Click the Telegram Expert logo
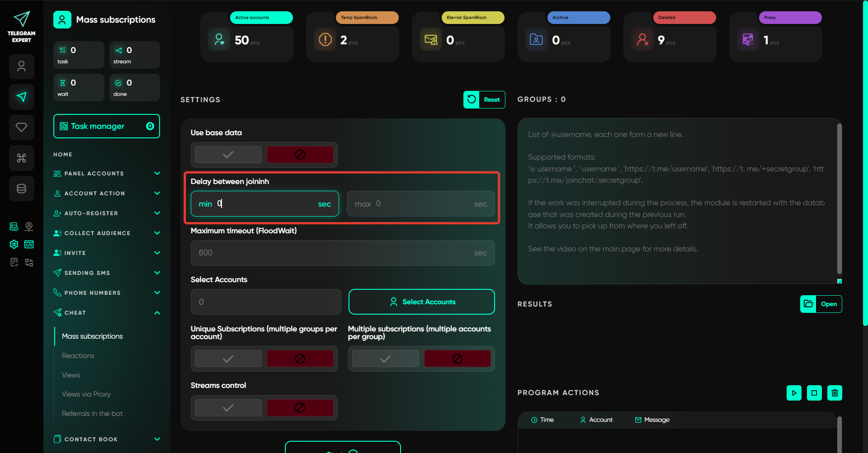 [x=21, y=27]
